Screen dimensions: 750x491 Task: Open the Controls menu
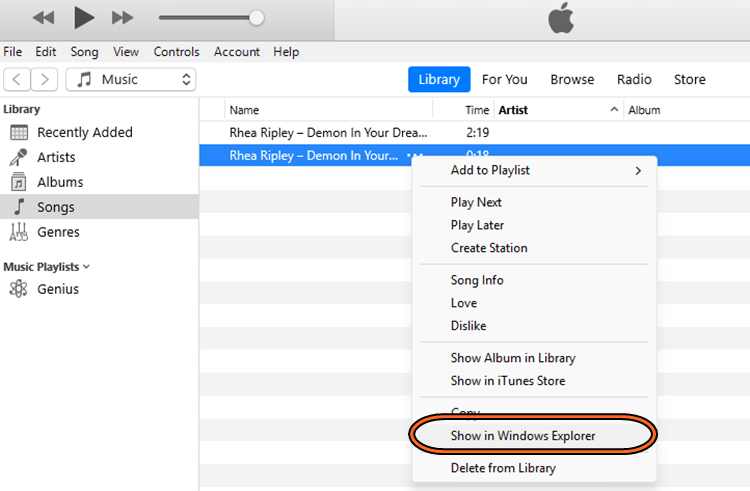pos(176,52)
